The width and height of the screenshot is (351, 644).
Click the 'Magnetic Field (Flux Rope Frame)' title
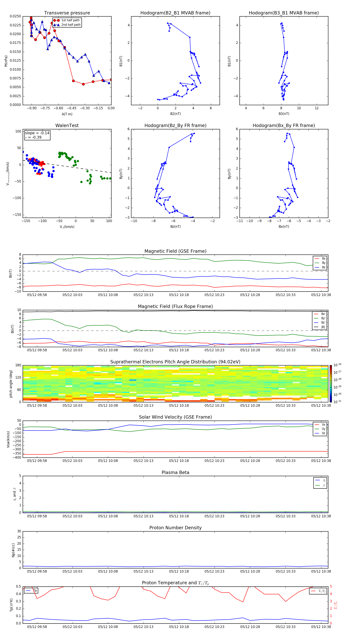(175, 307)
